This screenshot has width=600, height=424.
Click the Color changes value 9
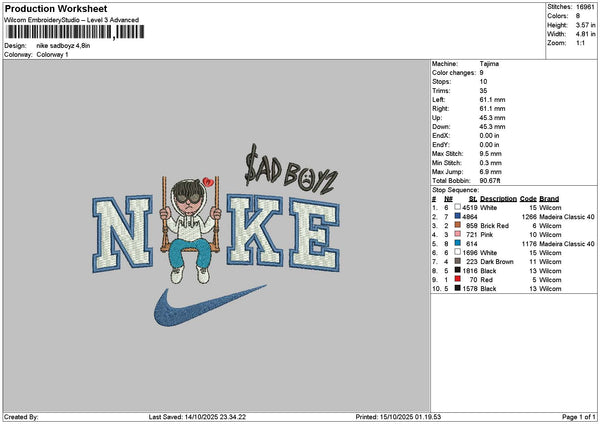481,73
